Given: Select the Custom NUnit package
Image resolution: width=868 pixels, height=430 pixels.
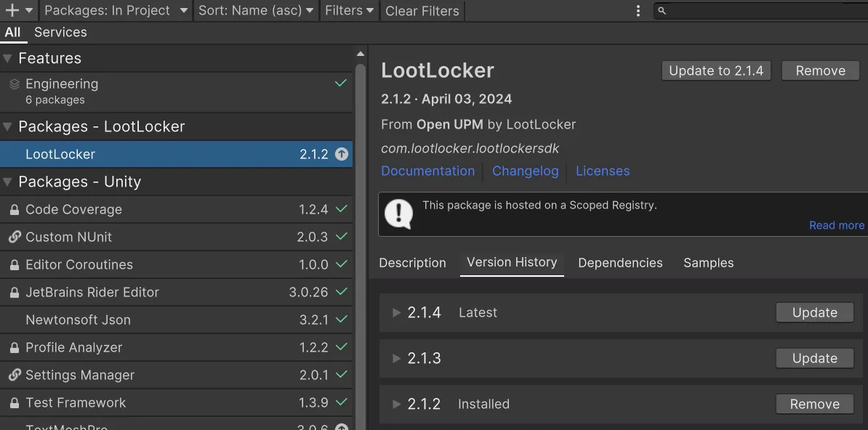Looking at the screenshot, I should pos(176,237).
